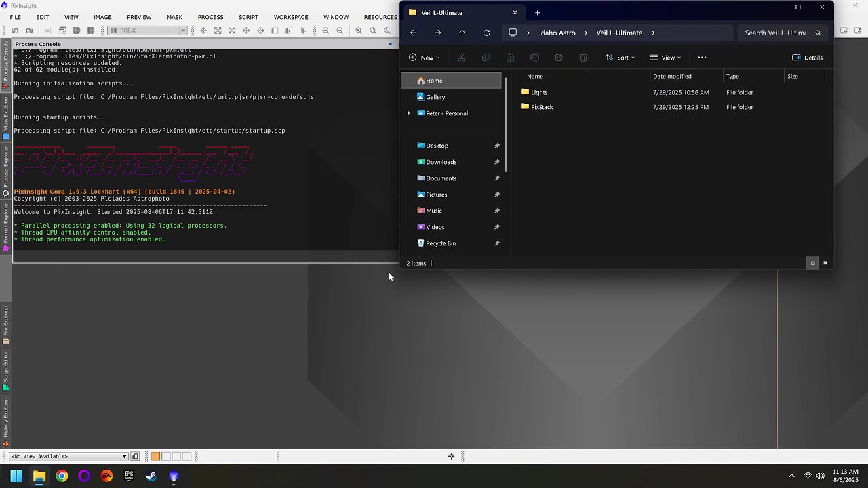868x488 pixels.
Task: Open the File Explorer side tab in PixInsight
Action: (6, 325)
